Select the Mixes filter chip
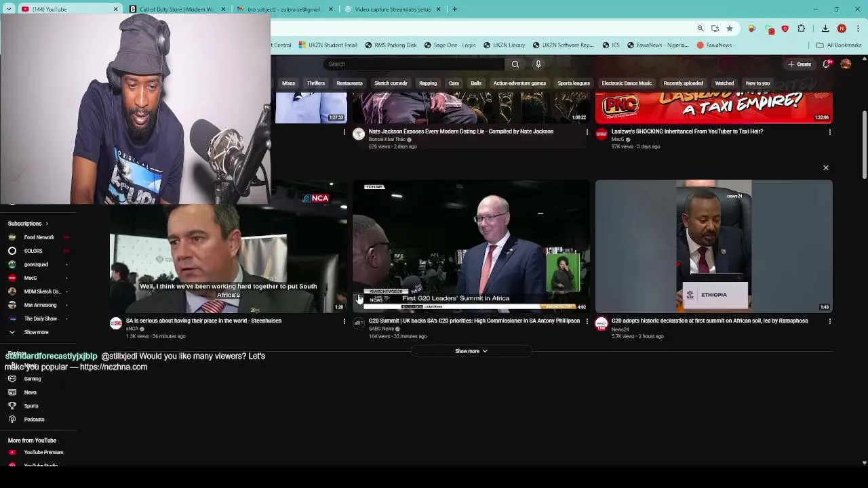The height and width of the screenshot is (488, 868). click(x=288, y=83)
